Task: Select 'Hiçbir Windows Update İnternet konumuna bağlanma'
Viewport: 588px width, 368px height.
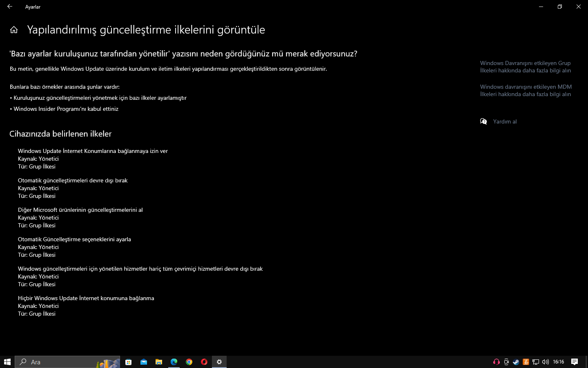Action: pos(86,298)
